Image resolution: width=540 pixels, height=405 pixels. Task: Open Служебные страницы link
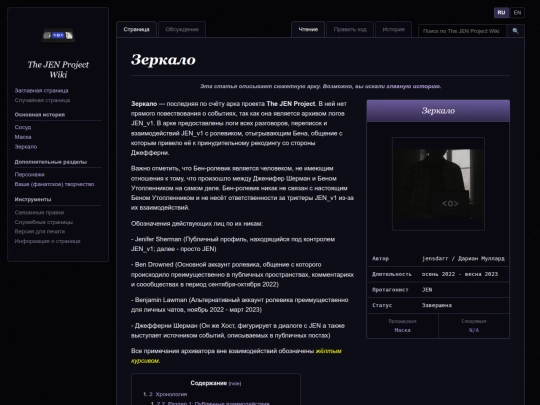click(x=43, y=222)
